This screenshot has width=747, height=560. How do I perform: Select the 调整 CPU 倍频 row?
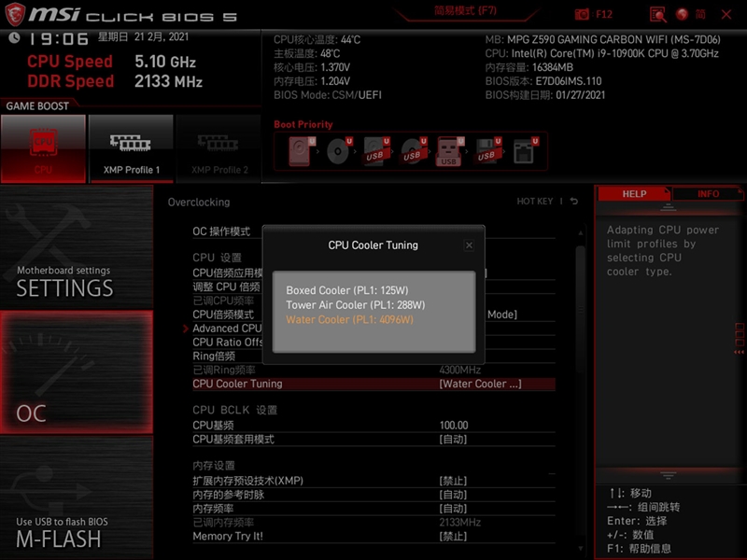click(x=227, y=287)
